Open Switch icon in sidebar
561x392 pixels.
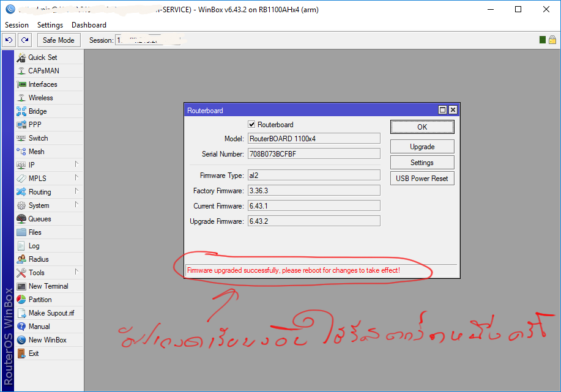coord(21,138)
